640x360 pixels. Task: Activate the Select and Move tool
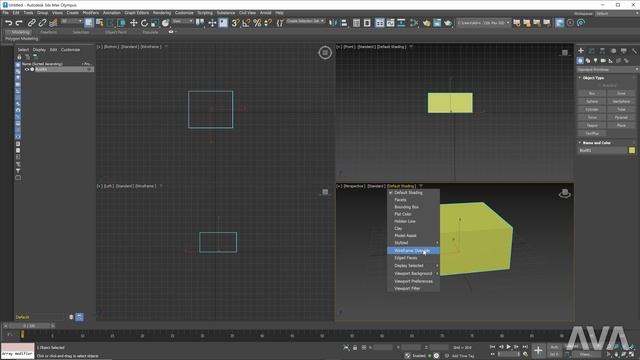tap(133, 23)
